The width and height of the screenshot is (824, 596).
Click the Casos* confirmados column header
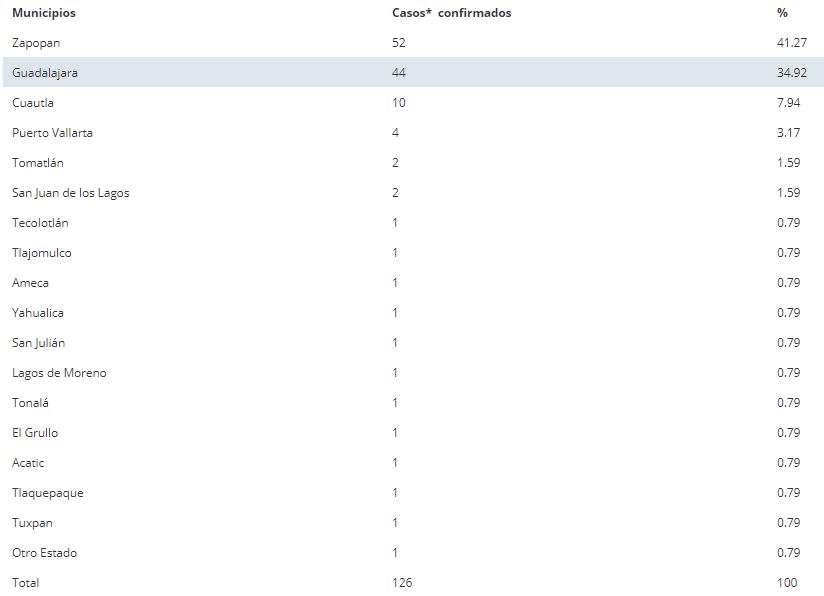(x=451, y=13)
